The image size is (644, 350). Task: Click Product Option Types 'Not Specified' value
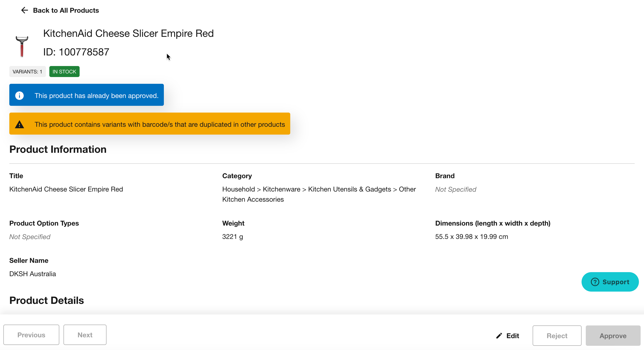coord(30,237)
